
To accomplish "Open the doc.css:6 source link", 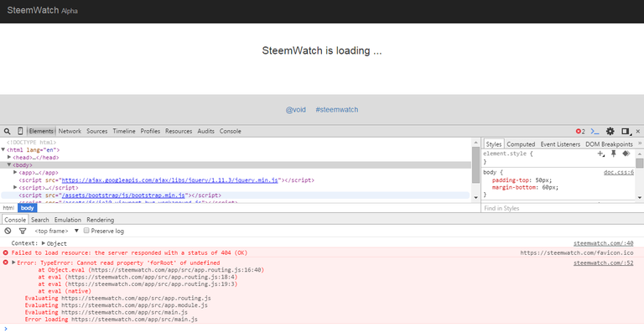I will click(x=619, y=173).
